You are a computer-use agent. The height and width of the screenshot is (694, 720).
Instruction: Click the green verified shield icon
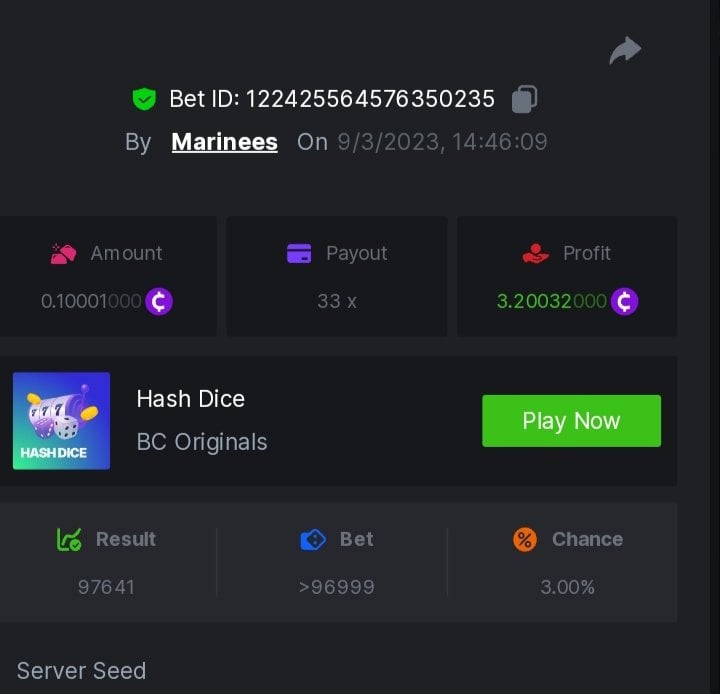pyautogui.click(x=144, y=99)
